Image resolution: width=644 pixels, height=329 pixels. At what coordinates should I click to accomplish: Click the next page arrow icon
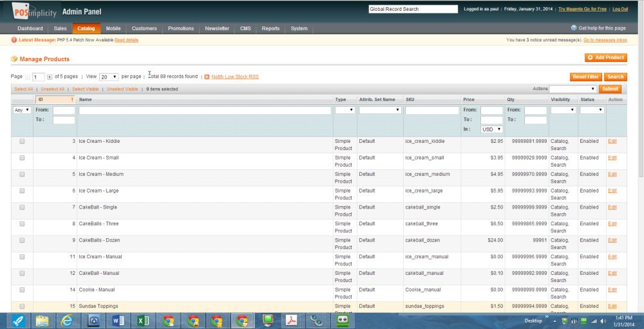pyautogui.click(x=50, y=77)
